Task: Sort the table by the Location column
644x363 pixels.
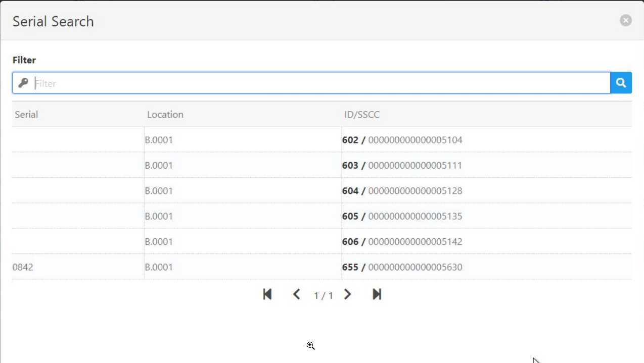Action: click(x=166, y=115)
